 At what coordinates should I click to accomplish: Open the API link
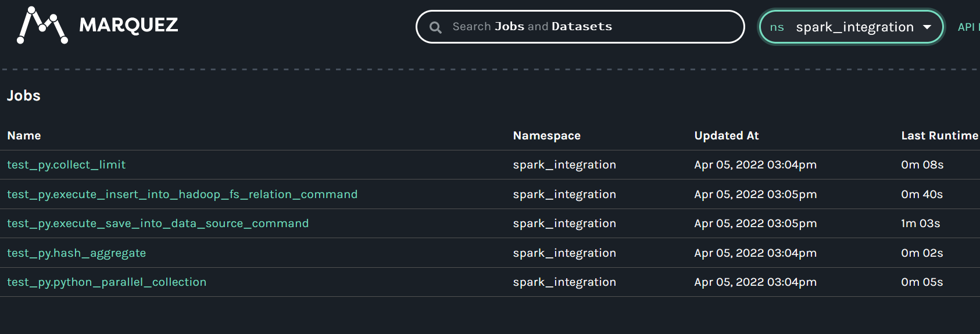tap(968, 27)
